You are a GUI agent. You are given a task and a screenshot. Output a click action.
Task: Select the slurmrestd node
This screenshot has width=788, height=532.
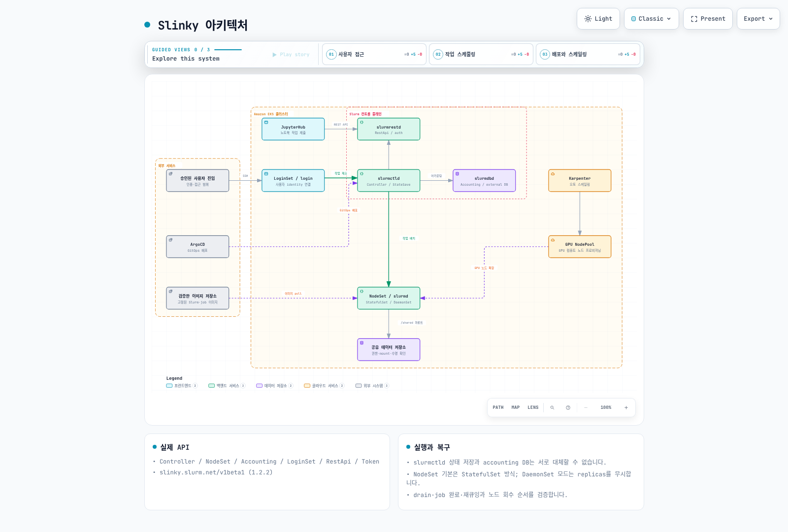(389, 129)
